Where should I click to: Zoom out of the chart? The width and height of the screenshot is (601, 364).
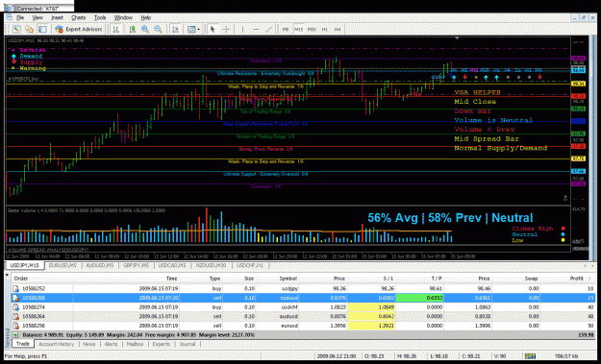pyautogui.click(x=158, y=29)
